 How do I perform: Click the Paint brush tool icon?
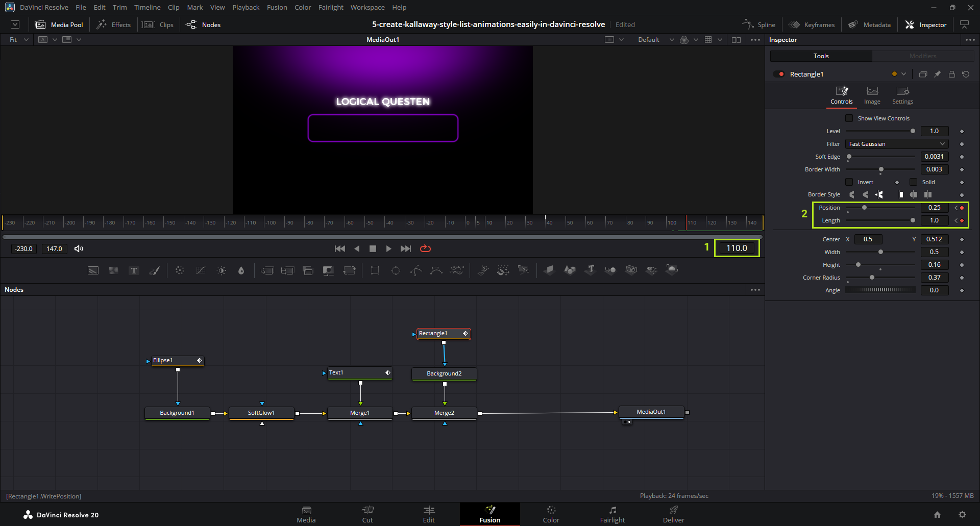coord(154,270)
